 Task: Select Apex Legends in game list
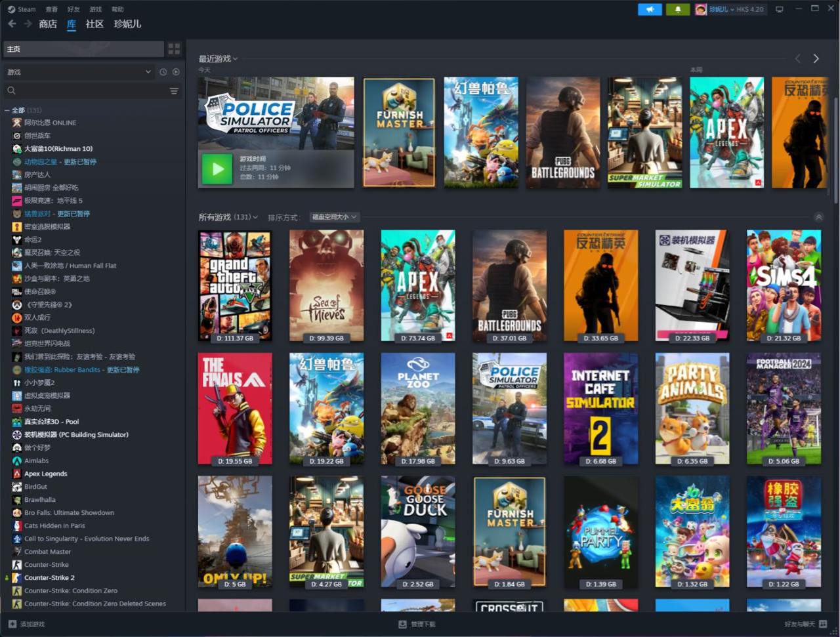(45, 474)
